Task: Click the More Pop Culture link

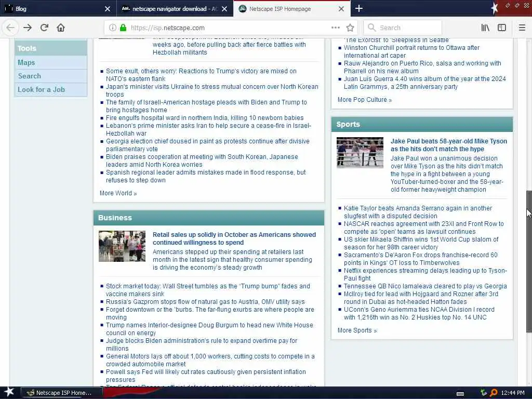Action: click(364, 100)
